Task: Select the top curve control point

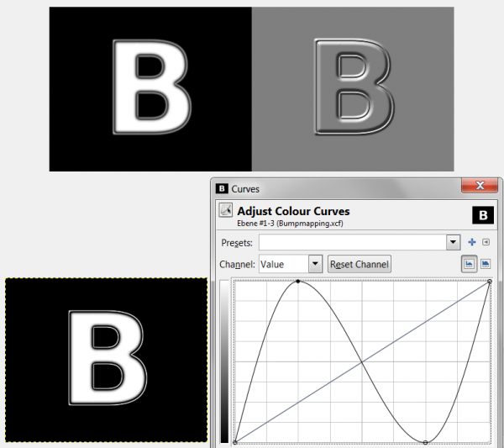Action: coord(298,282)
